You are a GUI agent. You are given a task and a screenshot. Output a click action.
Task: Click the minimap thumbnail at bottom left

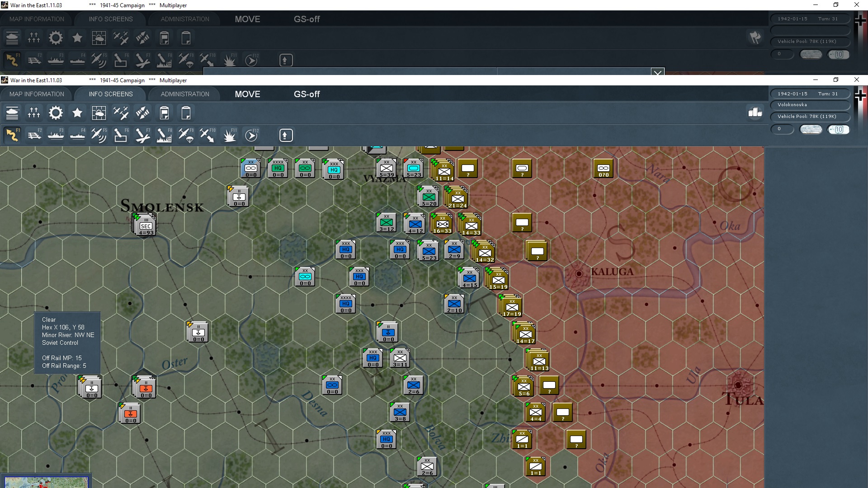pyautogui.click(x=46, y=482)
